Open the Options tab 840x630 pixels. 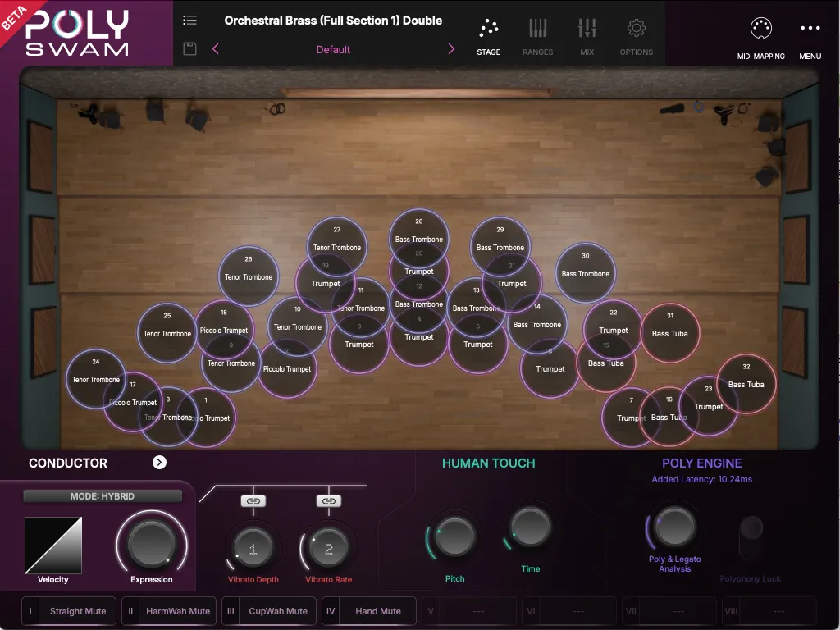click(x=637, y=38)
